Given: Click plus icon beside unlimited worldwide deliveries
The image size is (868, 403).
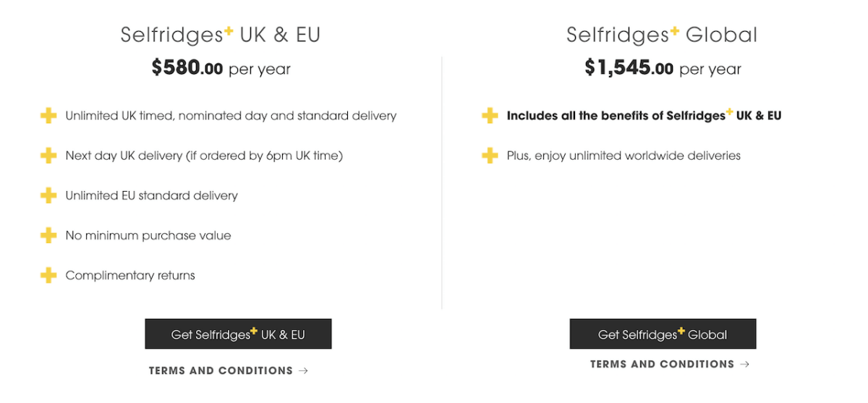Looking at the screenshot, I should 490,156.
